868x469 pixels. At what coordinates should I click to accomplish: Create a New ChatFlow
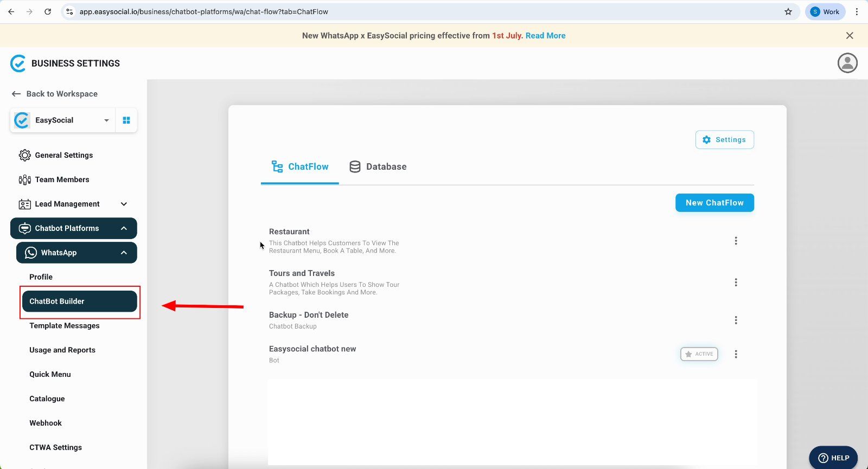pos(714,203)
